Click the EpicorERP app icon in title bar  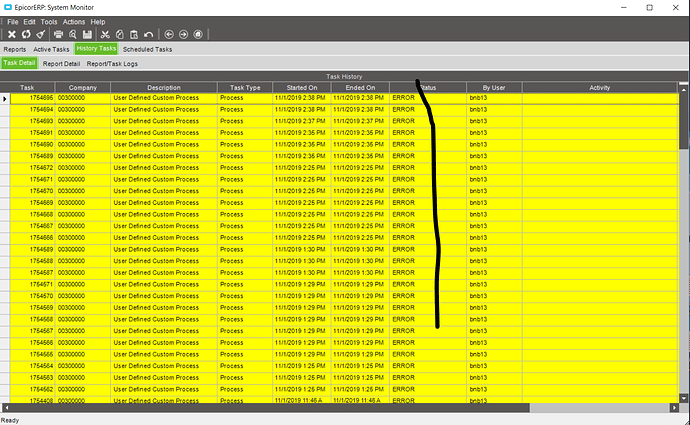coord(7,7)
